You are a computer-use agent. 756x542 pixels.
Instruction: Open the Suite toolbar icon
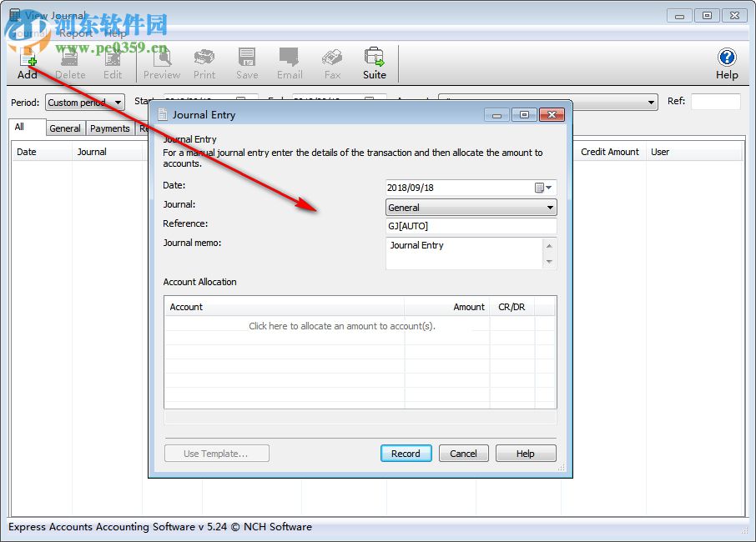(x=374, y=63)
